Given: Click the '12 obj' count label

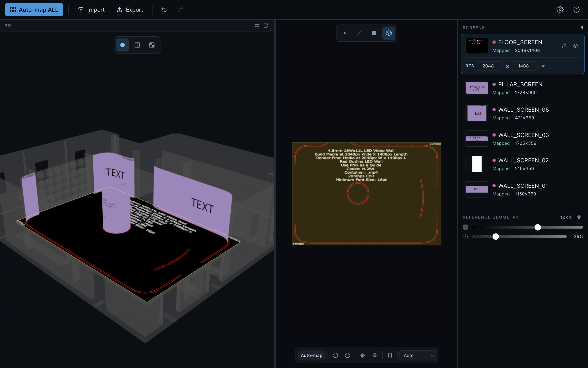Looking at the screenshot, I should [566, 217].
